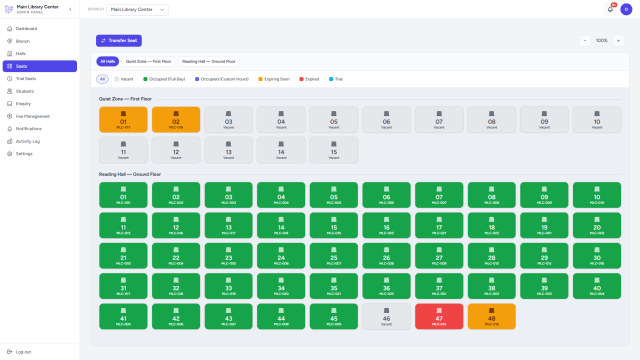Open Reading Hall seat 38

492,286
